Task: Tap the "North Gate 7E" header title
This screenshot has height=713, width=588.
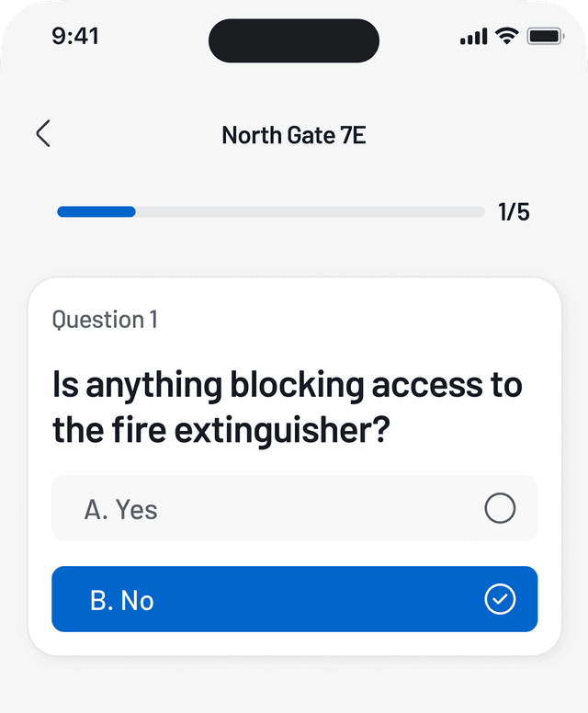Action: pos(294,136)
